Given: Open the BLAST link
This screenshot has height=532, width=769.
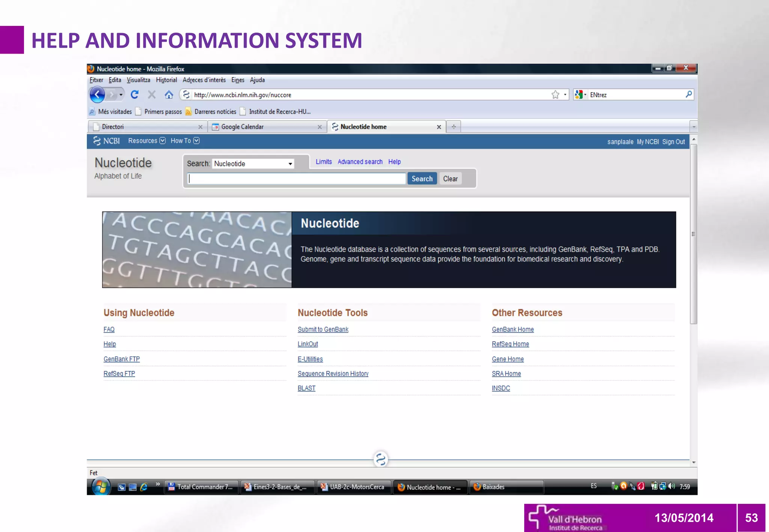Looking at the screenshot, I should (306, 388).
